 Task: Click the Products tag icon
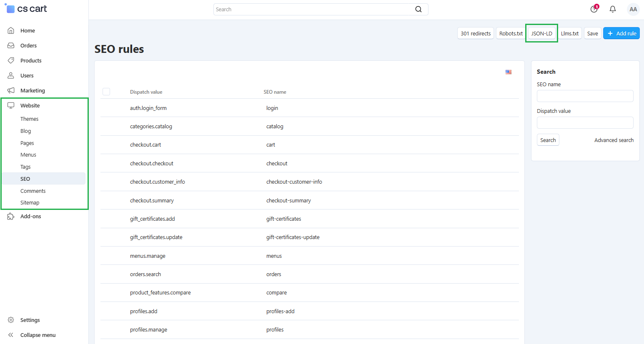(x=11, y=60)
